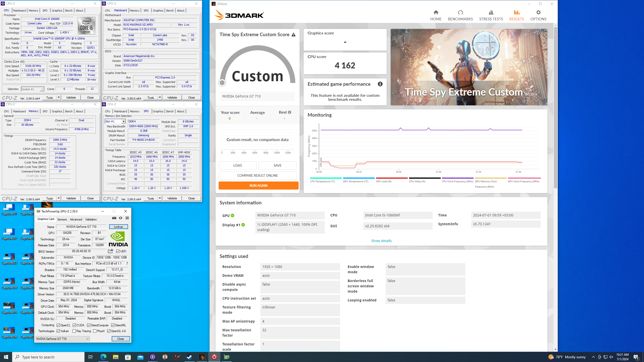Screen dimensions: 644x362
Task: Click the LOAD result button
Action: 237,165
